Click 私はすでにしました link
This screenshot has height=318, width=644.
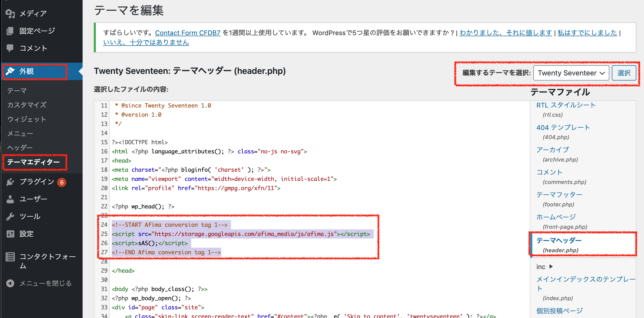tap(587, 33)
